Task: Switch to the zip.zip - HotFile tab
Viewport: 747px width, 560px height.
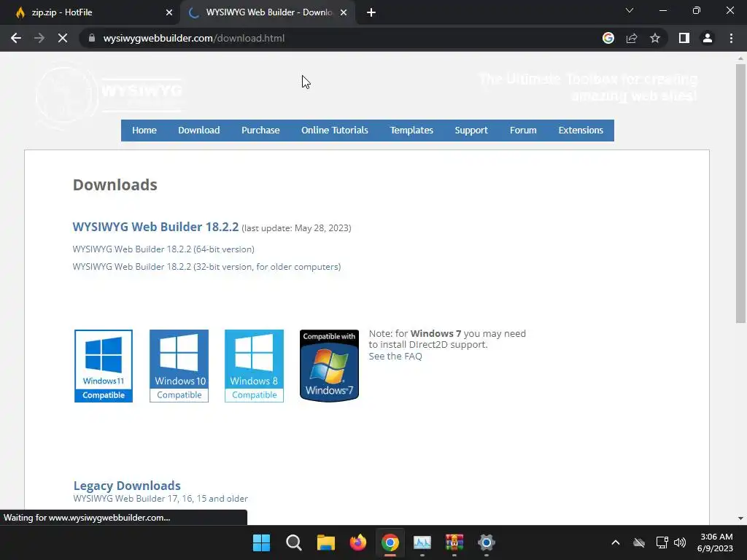Action: [90, 12]
